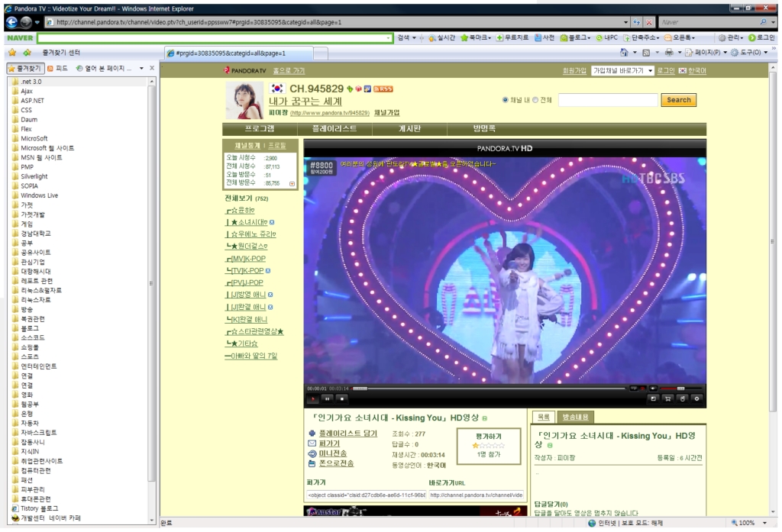Click the 로그인 button on Naver toolbar
Image resolution: width=782 pixels, height=532 pixels.
point(761,38)
